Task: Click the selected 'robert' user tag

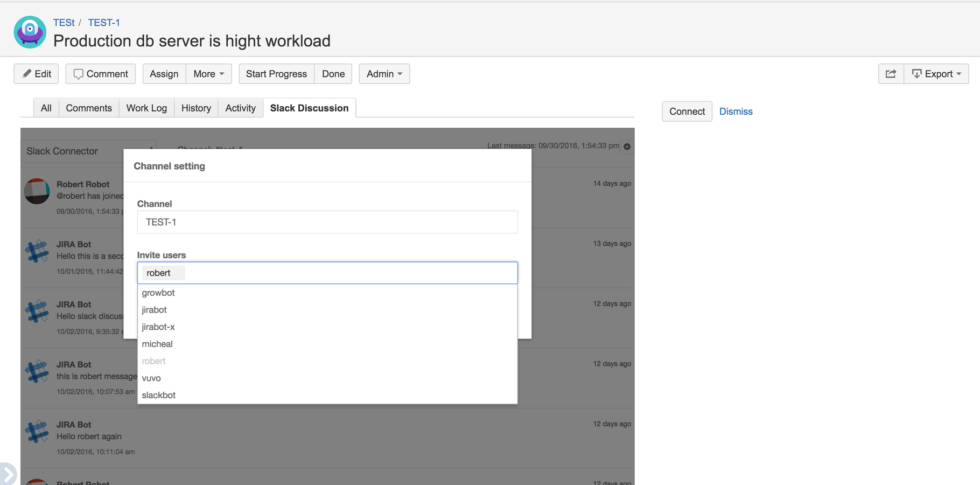Action: point(163,273)
